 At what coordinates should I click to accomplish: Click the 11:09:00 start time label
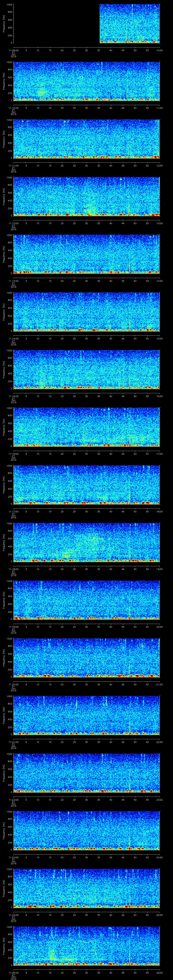pos(14,50)
